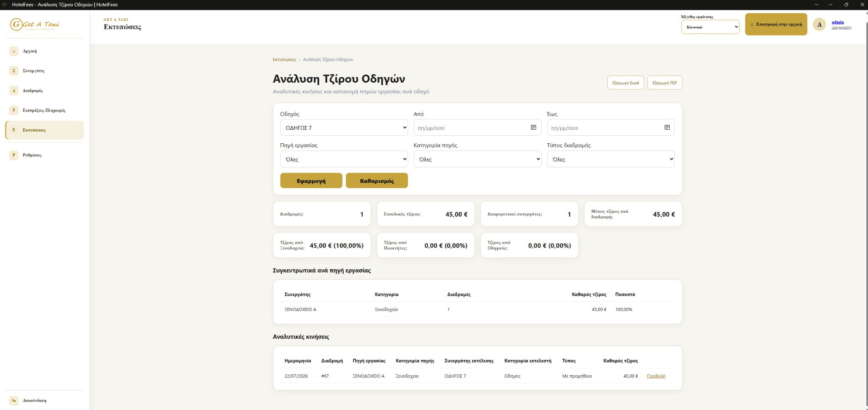
Task: Click the Από date input field
Action: 477,128
